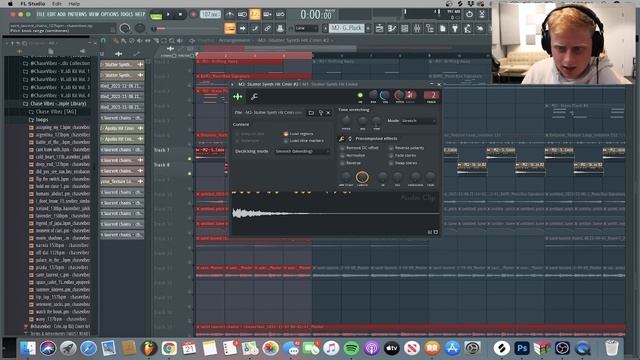The width and height of the screenshot is (640, 360).
Task: Check the Normalize option
Action: point(353,156)
